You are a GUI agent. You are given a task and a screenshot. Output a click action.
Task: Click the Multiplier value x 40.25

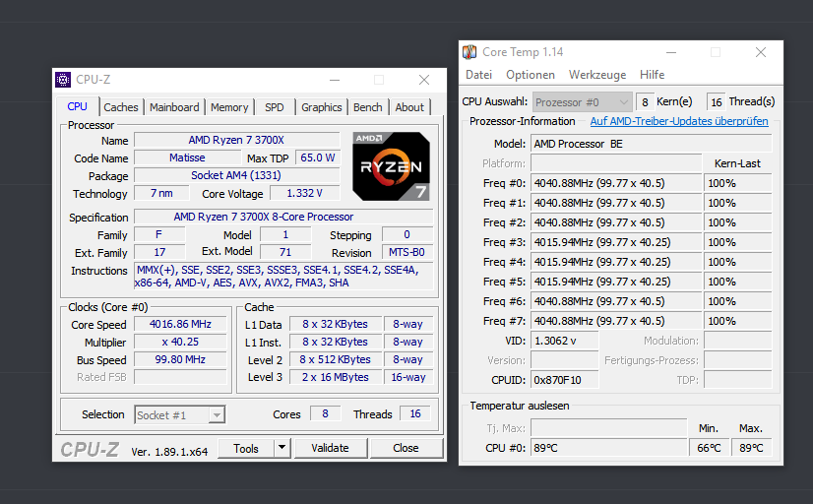point(180,343)
